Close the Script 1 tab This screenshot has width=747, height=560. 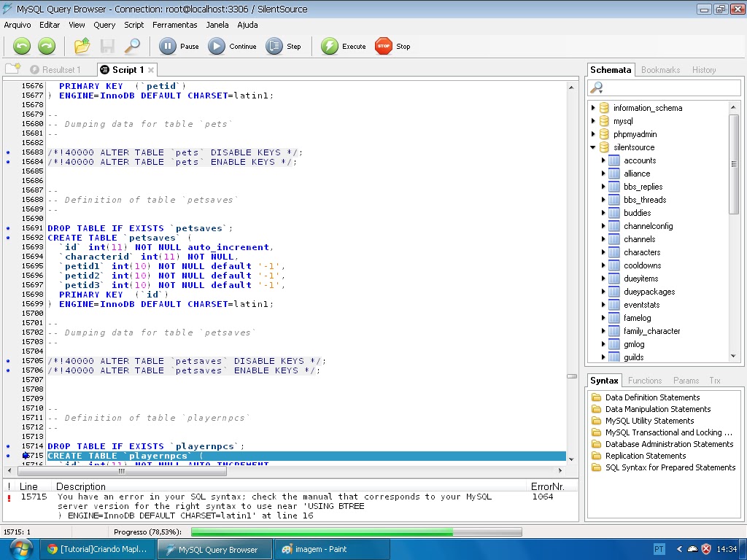(151, 70)
